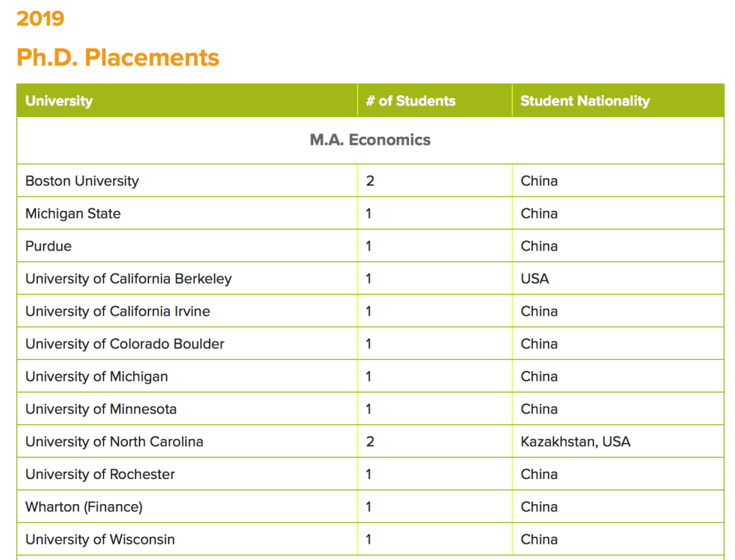The height and width of the screenshot is (560, 735).
Task: Select University of North Carolina row
Action: [x=114, y=442]
